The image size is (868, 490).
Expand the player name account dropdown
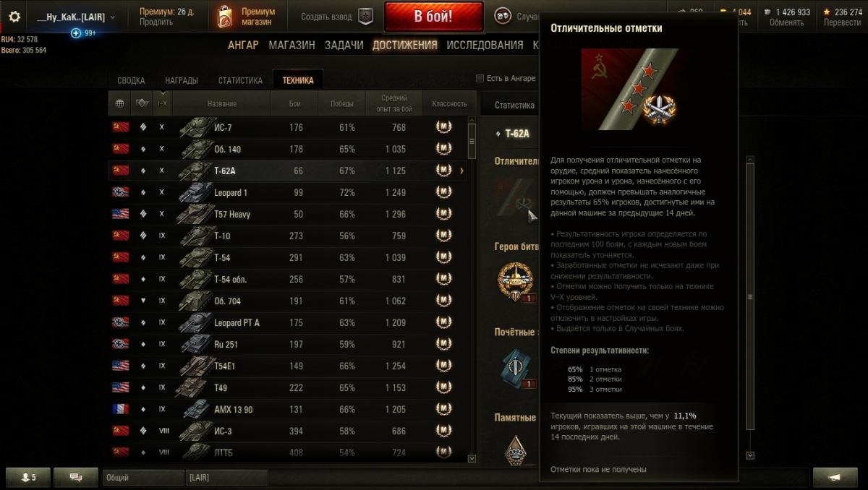[x=76, y=17]
